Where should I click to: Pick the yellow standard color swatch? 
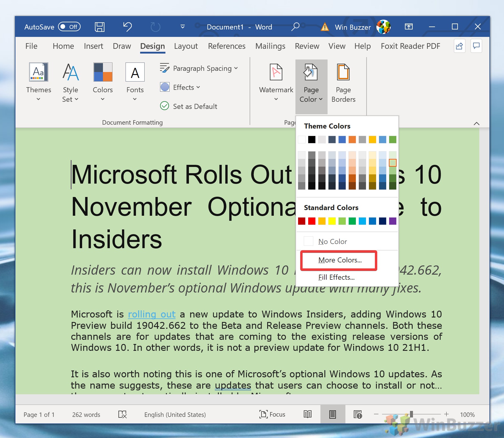click(x=332, y=221)
